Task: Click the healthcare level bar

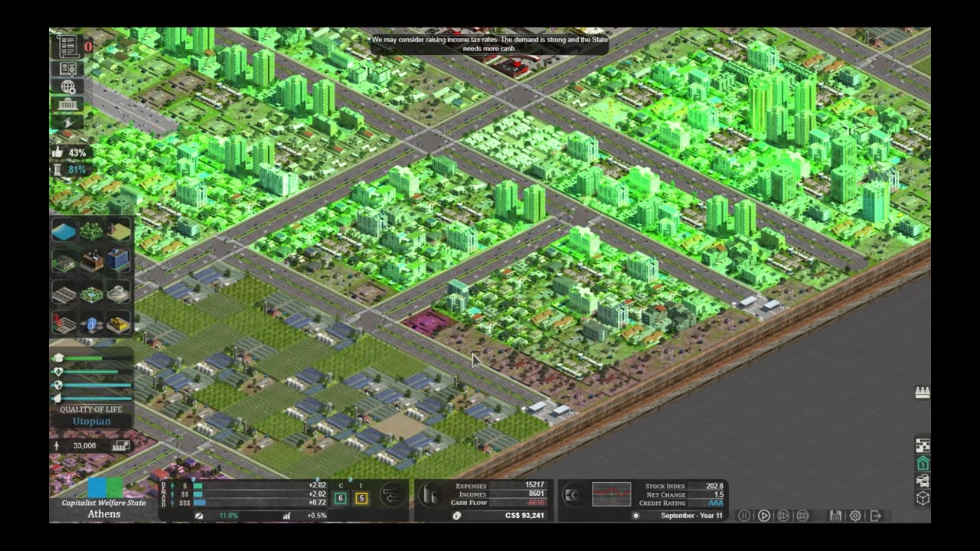Action: 92,372
